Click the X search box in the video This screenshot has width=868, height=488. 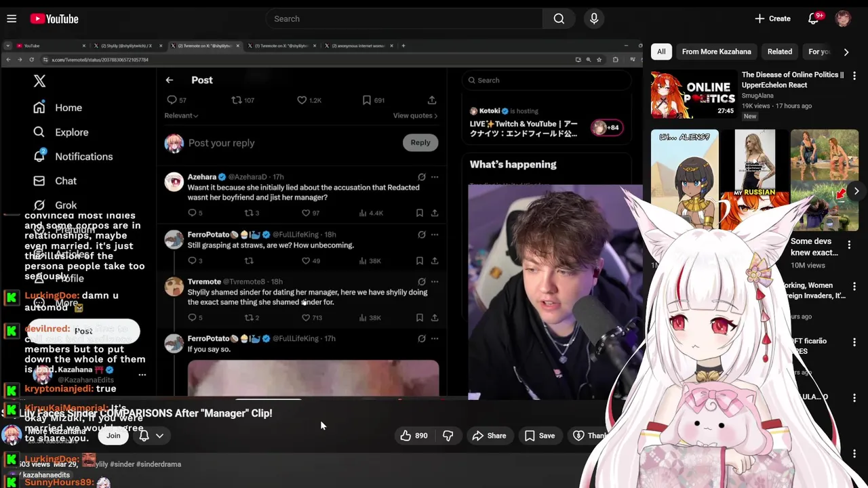pyautogui.click(x=547, y=80)
